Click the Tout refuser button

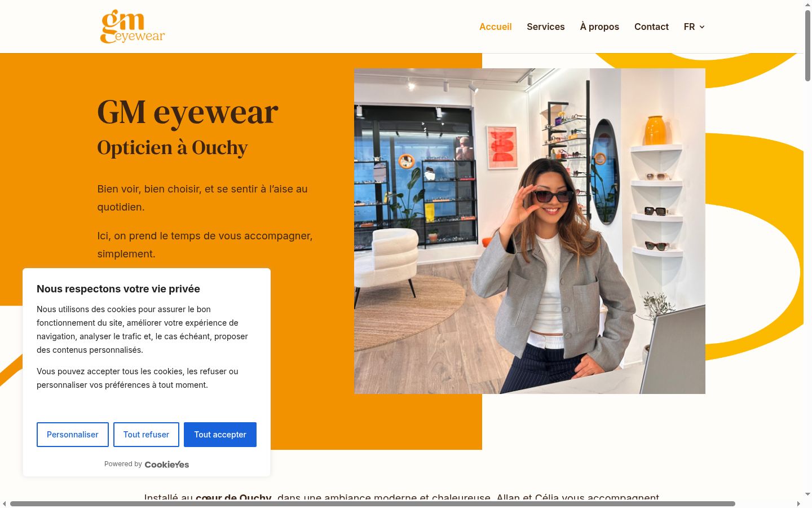pos(146,435)
